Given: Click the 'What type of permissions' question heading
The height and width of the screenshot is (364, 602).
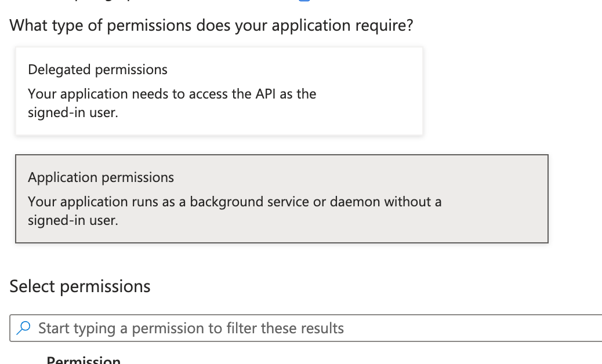Looking at the screenshot, I should [x=211, y=26].
